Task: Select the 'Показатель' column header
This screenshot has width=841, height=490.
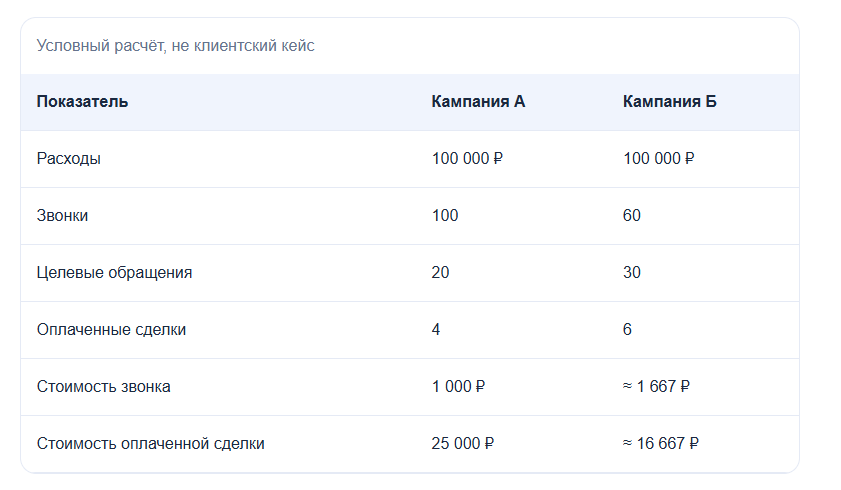Action: click(x=82, y=102)
